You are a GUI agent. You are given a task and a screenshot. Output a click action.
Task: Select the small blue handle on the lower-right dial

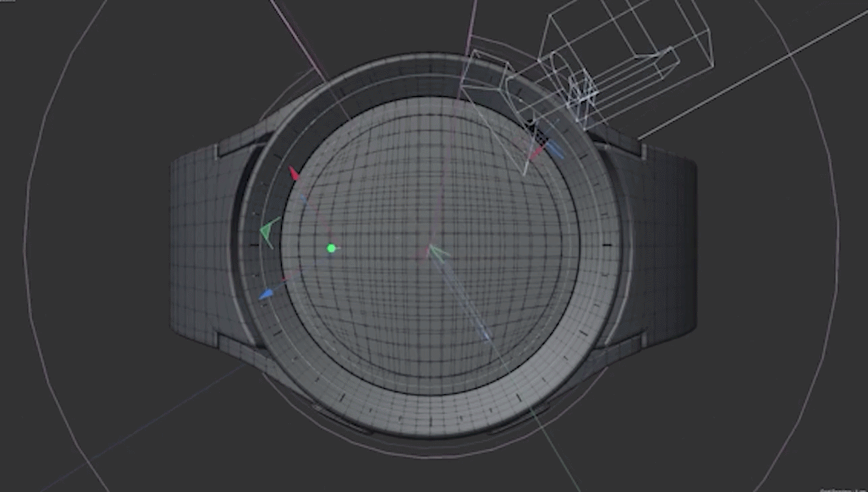coord(486,335)
